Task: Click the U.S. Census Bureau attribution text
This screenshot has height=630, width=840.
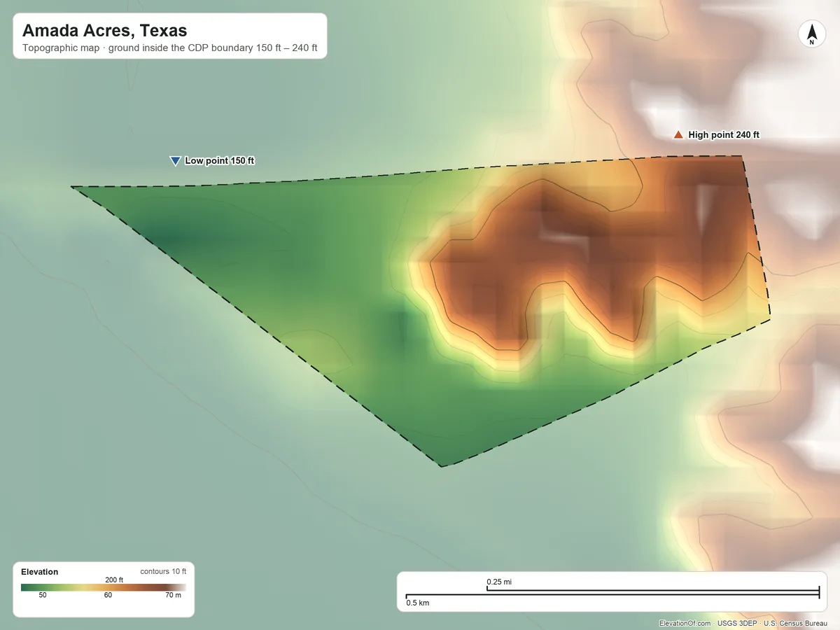Action: pos(797,623)
